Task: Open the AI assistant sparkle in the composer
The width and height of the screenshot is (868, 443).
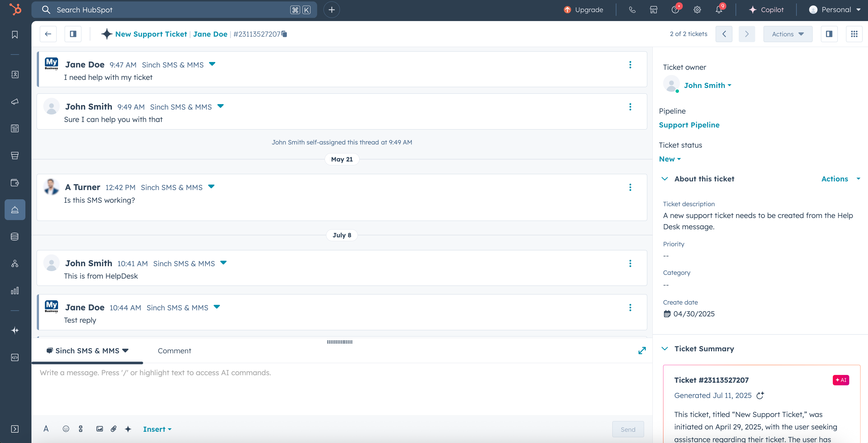Action: pyautogui.click(x=128, y=429)
